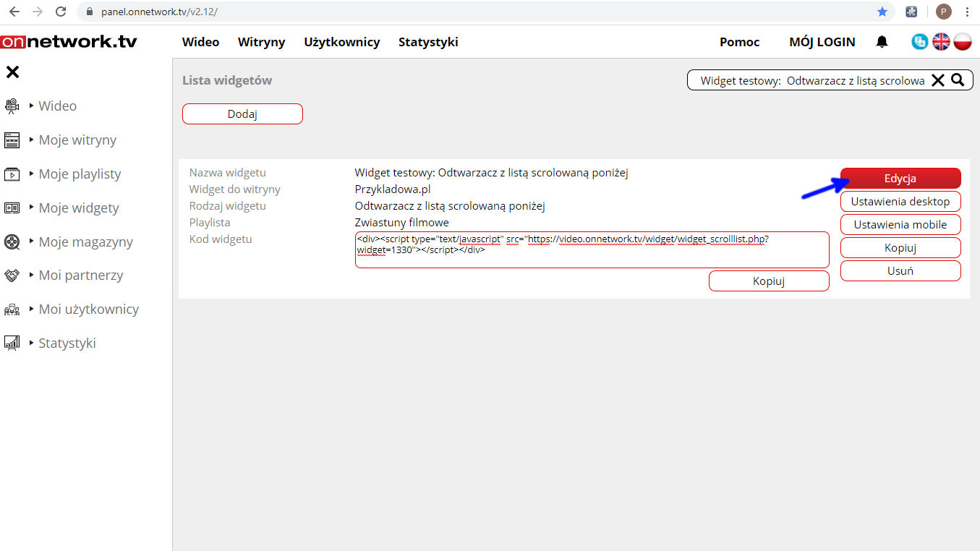Click the onnetwork.tv logo
This screenshot has width=980, height=551.
[x=69, y=42]
